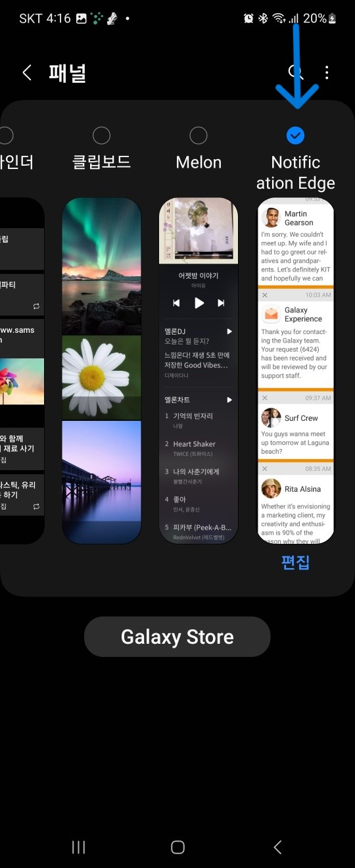
Task: Tap the Notification Edge panel label
Action: click(x=296, y=172)
